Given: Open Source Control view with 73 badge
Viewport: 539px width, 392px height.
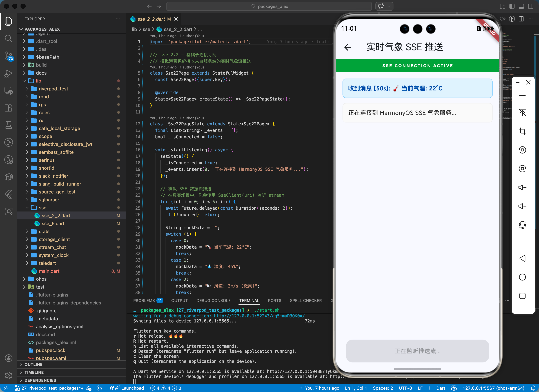Looking at the screenshot, I should click(x=8, y=56).
